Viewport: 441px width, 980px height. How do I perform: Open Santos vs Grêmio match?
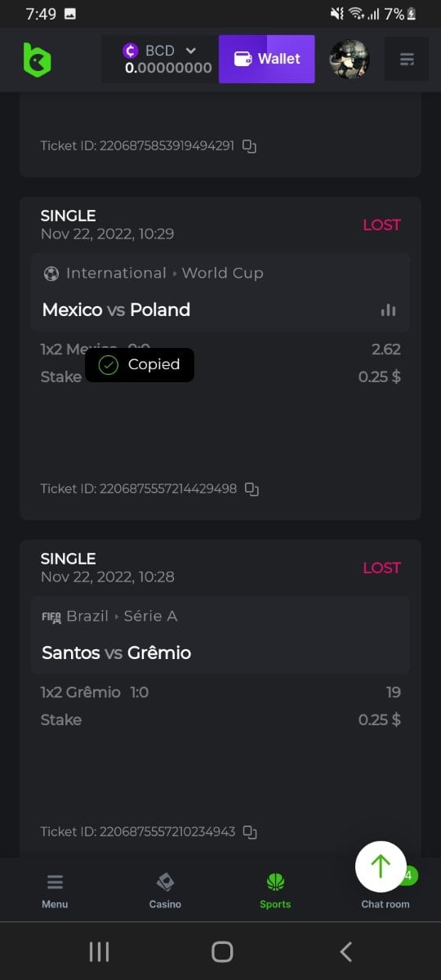pos(116,653)
